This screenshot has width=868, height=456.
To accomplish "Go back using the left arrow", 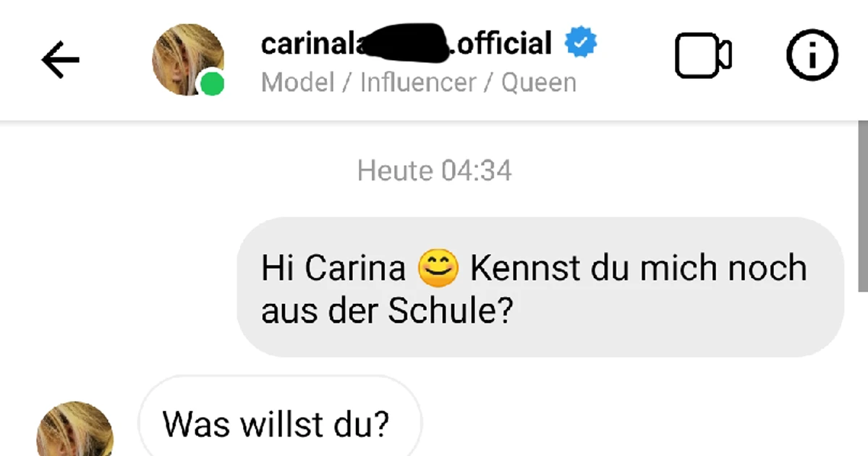I will tap(61, 59).
